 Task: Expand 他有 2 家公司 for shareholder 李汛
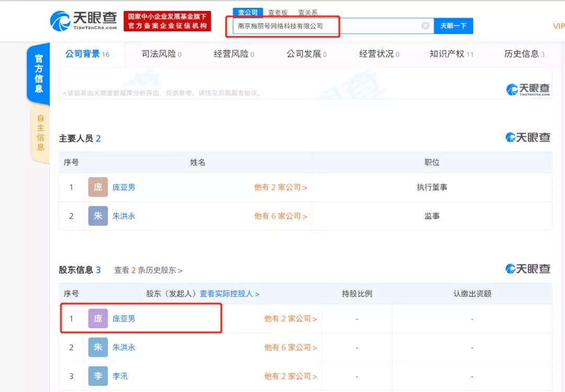point(290,376)
